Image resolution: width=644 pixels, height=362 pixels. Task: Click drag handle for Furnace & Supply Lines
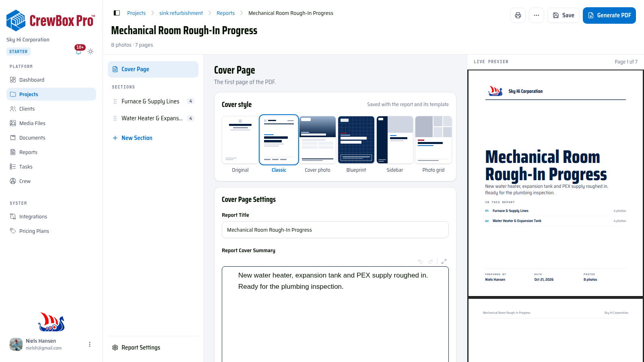pyautogui.click(x=115, y=101)
